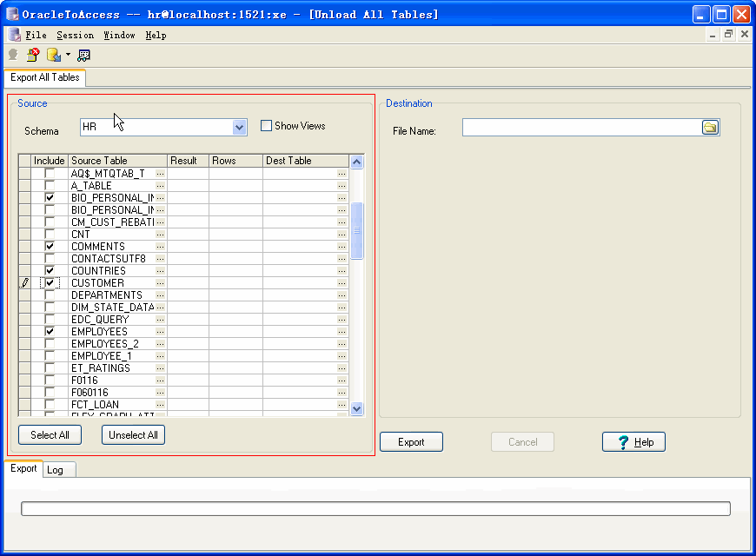The image size is (756, 556).
Task: Click the ellipsis button beside CUSTOMER source table
Action: [161, 283]
